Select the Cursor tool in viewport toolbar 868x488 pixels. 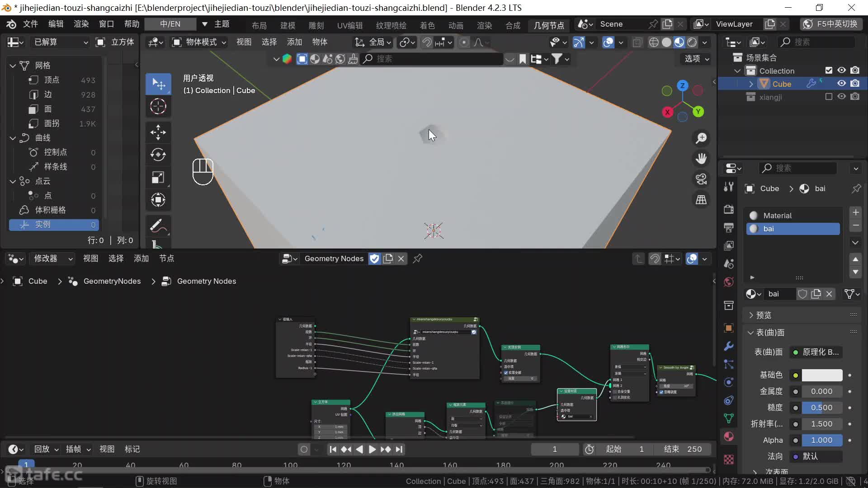point(158,107)
